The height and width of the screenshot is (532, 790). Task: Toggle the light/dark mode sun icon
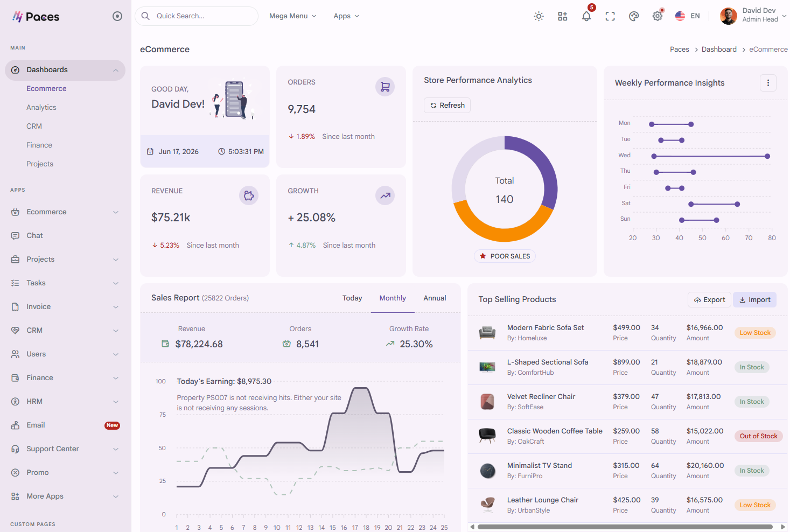coord(539,16)
